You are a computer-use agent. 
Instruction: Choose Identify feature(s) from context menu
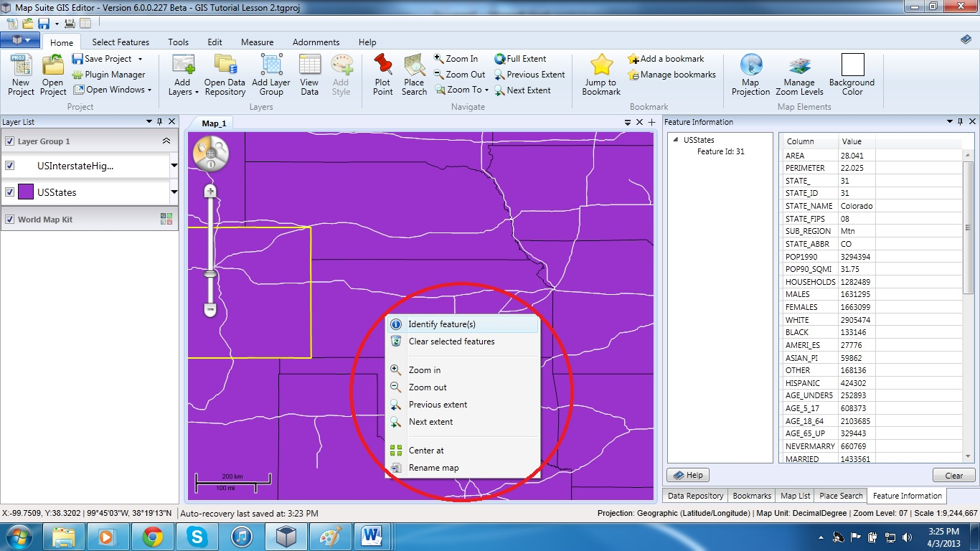coord(442,324)
